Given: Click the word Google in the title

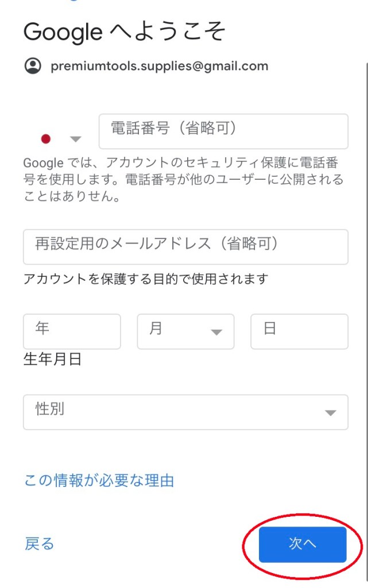Looking at the screenshot, I should (63, 32).
